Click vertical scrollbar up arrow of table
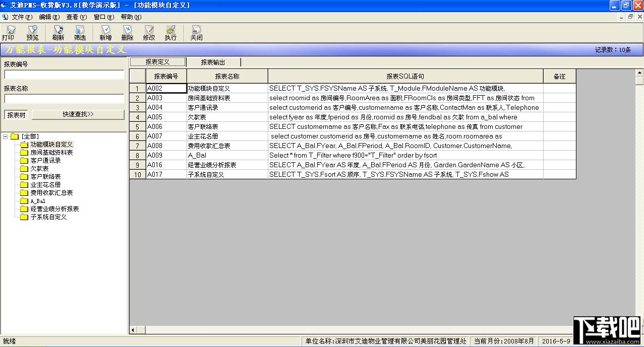Image resolution: width=644 pixels, height=347 pixels. [639, 73]
